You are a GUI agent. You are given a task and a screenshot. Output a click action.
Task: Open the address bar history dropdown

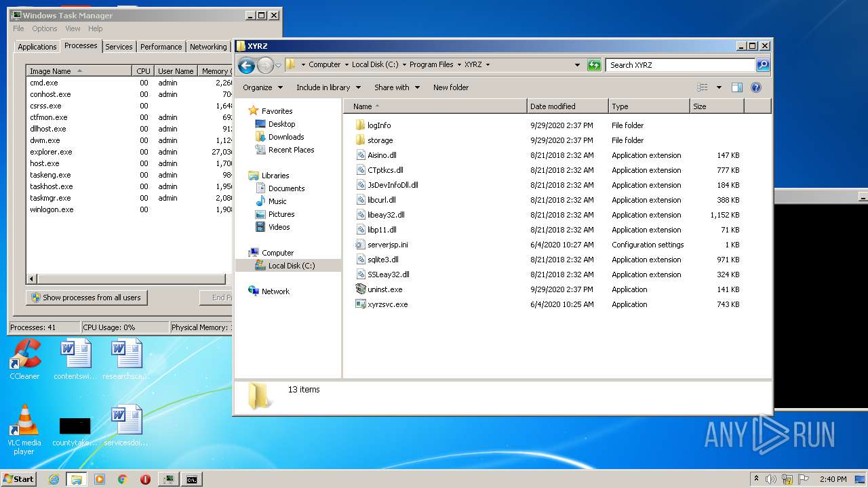click(x=577, y=65)
